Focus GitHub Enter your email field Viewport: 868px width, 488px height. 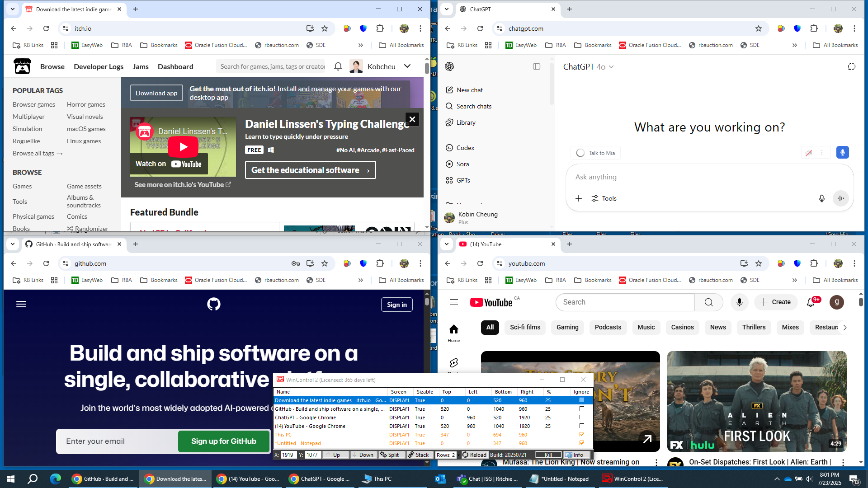(x=117, y=441)
